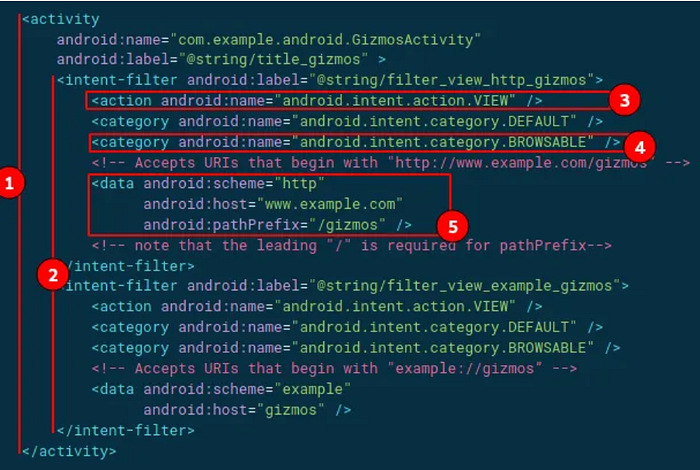Click the android:scheme="http" data line

(x=208, y=183)
